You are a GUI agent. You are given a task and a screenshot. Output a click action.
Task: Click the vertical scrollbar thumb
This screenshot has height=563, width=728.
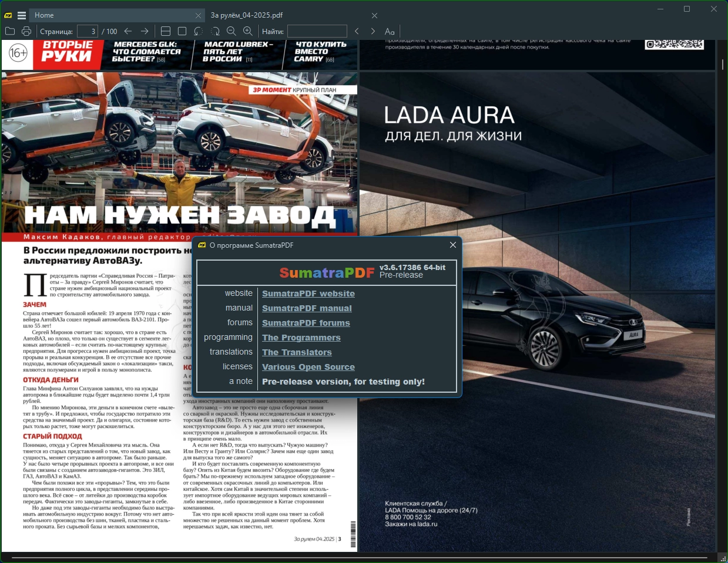[x=723, y=63]
